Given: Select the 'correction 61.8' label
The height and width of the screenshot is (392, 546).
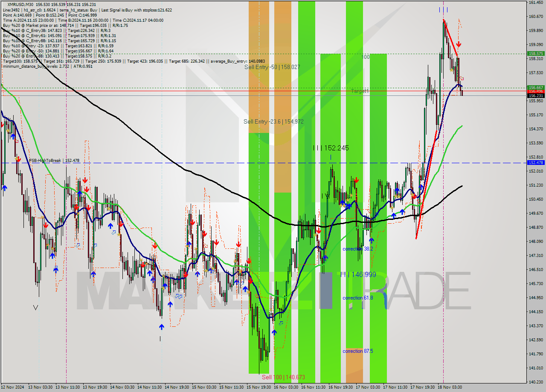Looking at the screenshot, I should 358,298.
